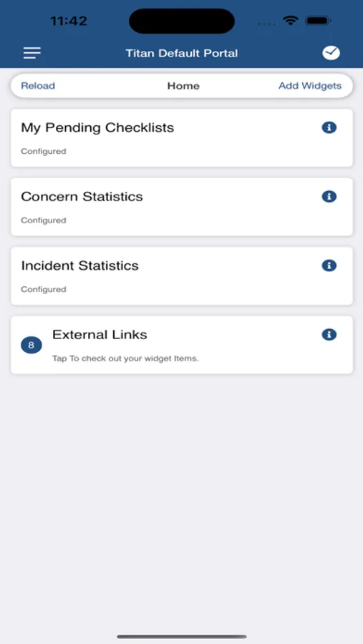Open the Incident Statistics widget card
This screenshot has height=644, width=363.
click(182, 276)
